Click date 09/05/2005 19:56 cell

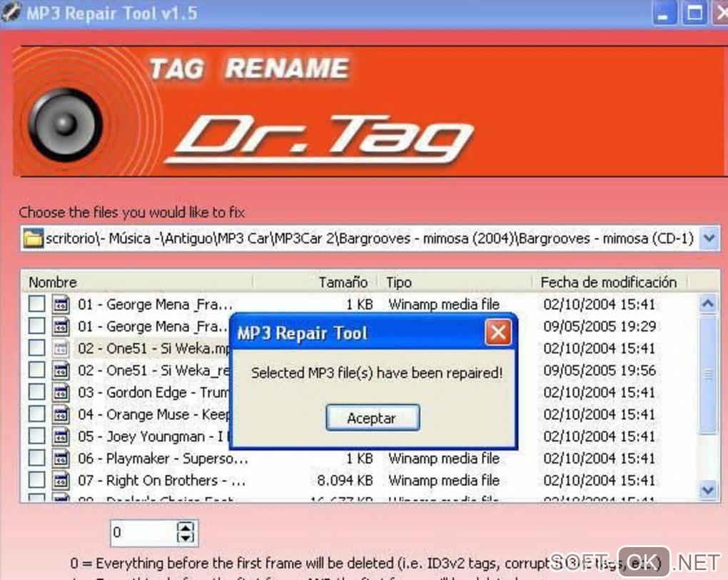(600, 370)
